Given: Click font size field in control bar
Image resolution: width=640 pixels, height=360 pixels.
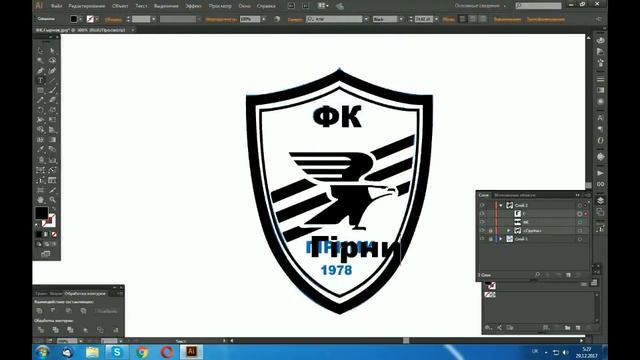Looking at the screenshot, I should [x=424, y=19].
